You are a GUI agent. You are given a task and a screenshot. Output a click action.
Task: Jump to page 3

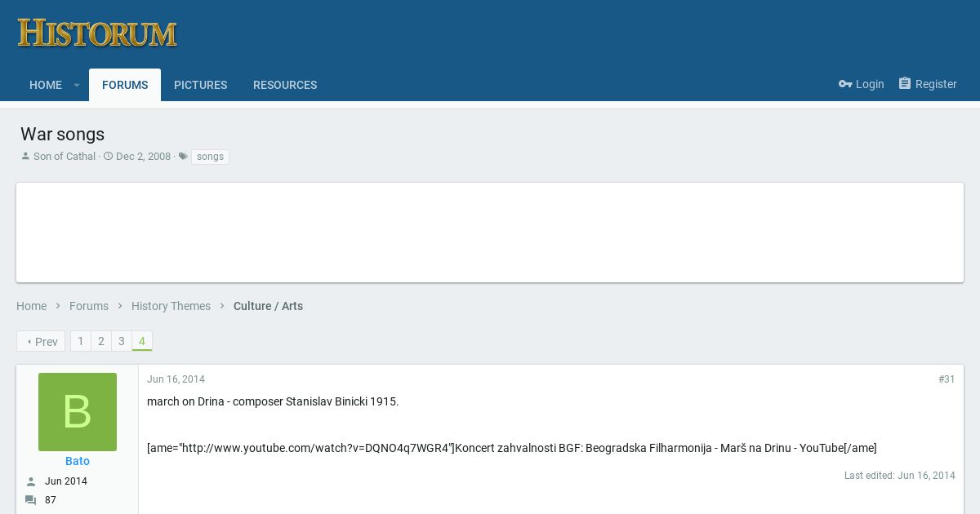[x=121, y=341]
